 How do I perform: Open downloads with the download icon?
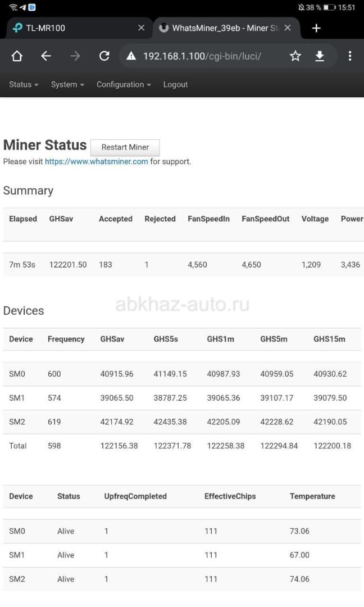pos(320,56)
